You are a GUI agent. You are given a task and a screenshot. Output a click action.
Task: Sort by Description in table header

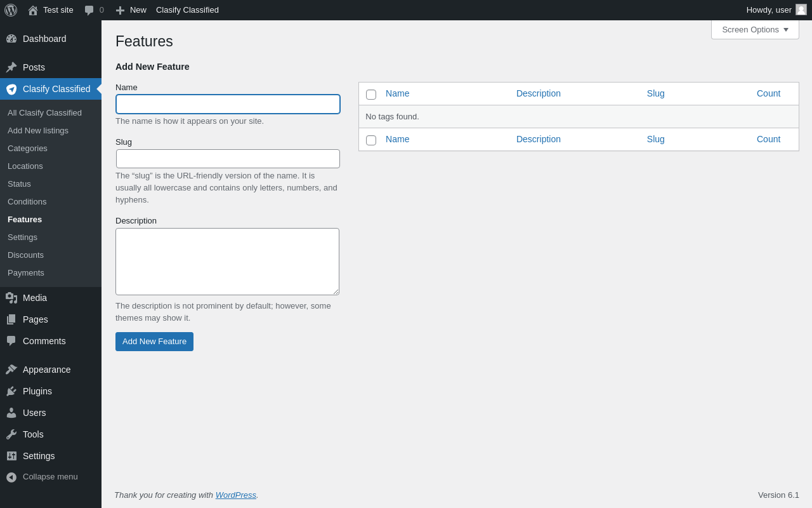[539, 93]
